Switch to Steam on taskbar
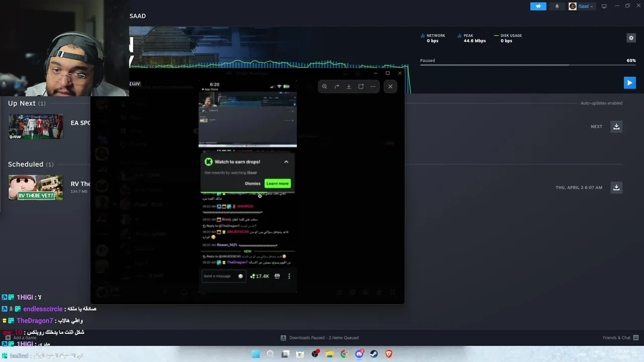Screen dimensions: 644x362 point(374,354)
